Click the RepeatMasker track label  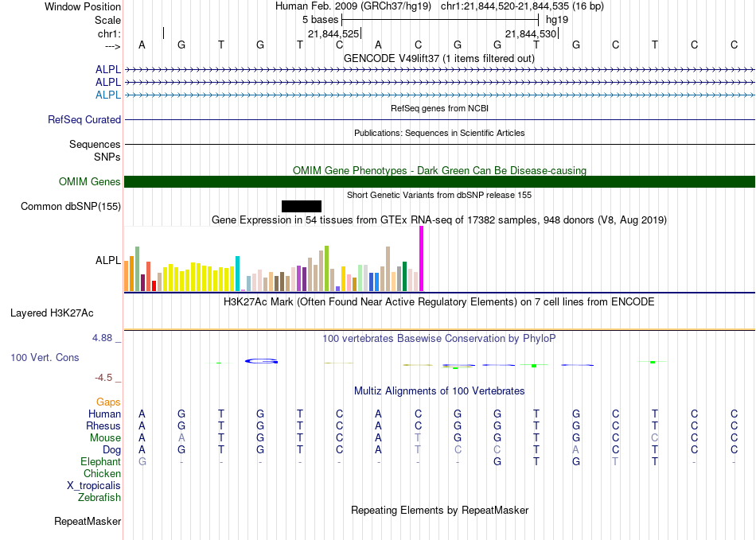pos(88,521)
